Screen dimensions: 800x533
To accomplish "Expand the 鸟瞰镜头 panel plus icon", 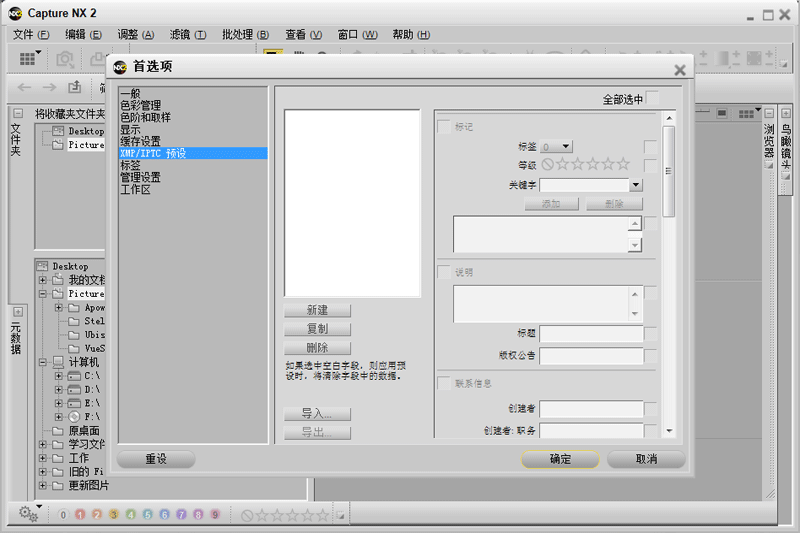I will (x=786, y=113).
